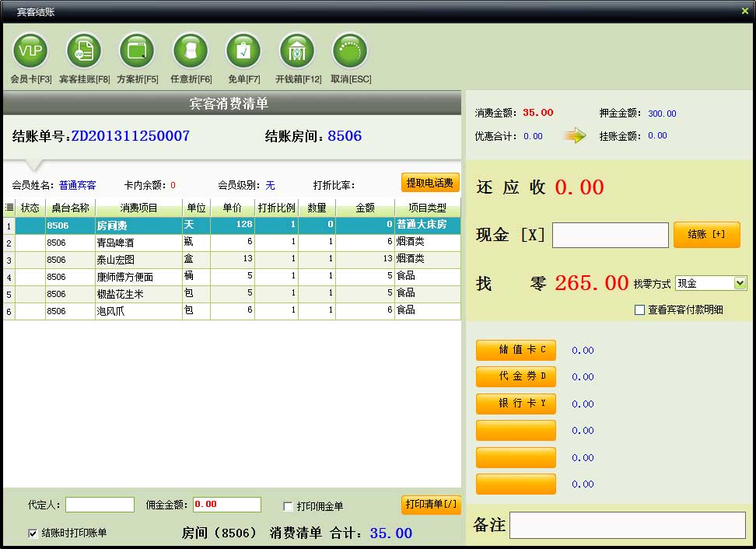The height and width of the screenshot is (549, 756).
Task: Select the 青岛啤酒 row in list
Action: pos(138,243)
